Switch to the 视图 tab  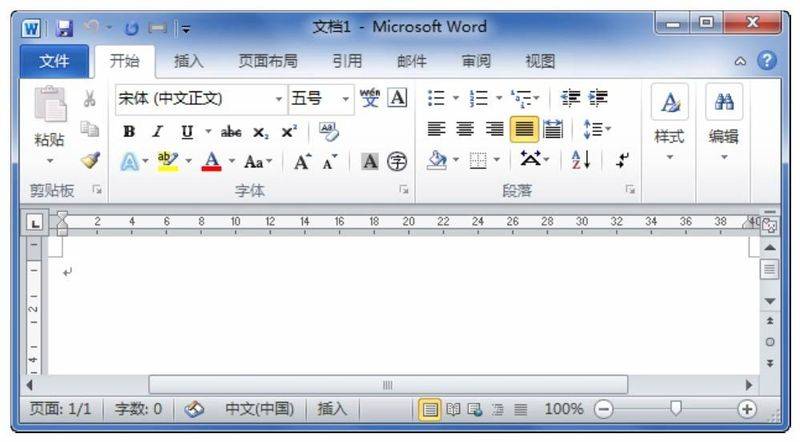[540, 61]
